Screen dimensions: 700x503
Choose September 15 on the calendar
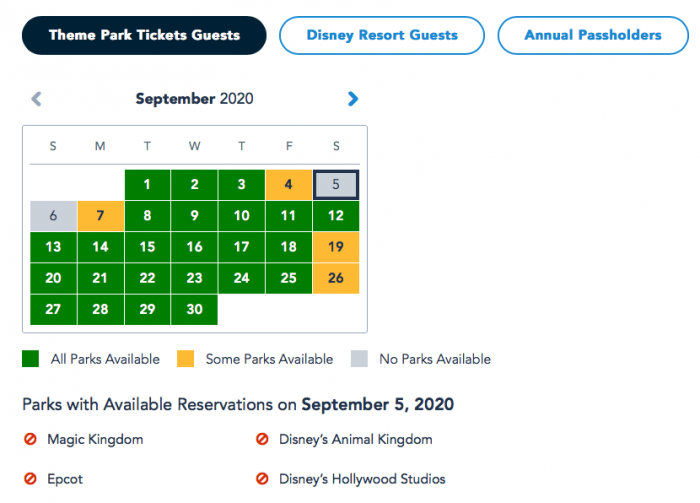(x=147, y=247)
